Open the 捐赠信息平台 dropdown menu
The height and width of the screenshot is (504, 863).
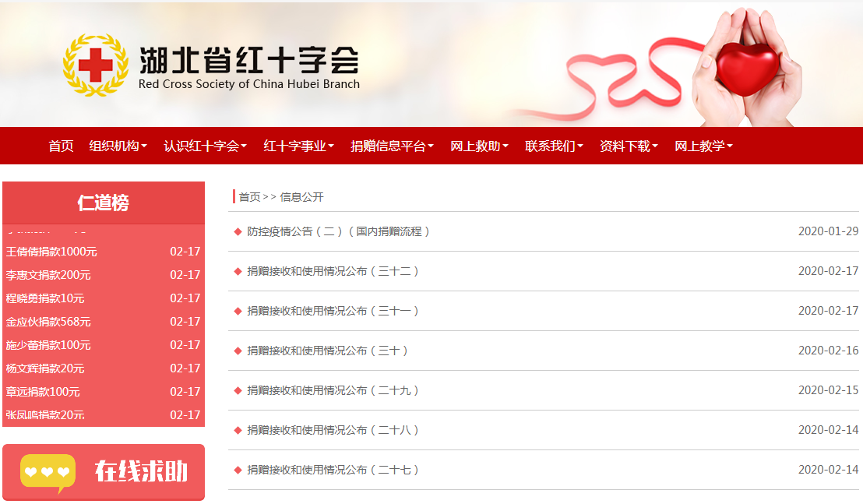pos(392,146)
